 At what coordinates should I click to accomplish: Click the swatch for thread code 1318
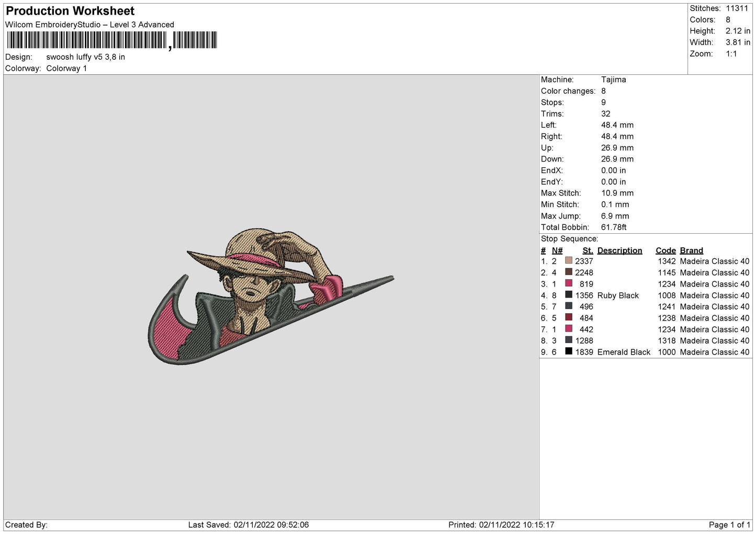569,340
